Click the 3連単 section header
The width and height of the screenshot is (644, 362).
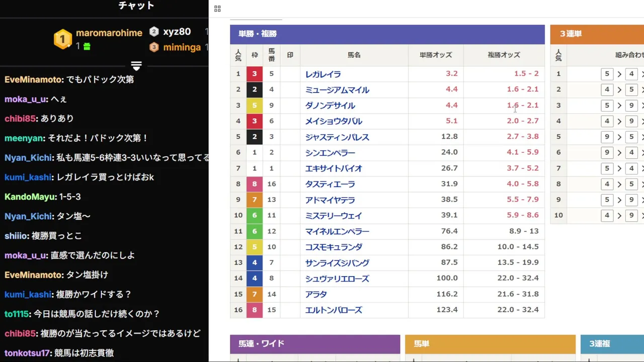597,34
